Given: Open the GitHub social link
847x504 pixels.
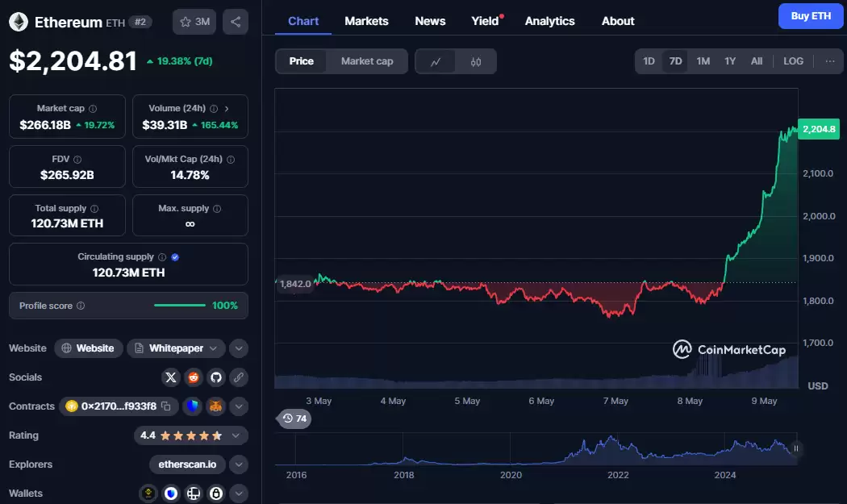Looking at the screenshot, I should click(x=216, y=377).
